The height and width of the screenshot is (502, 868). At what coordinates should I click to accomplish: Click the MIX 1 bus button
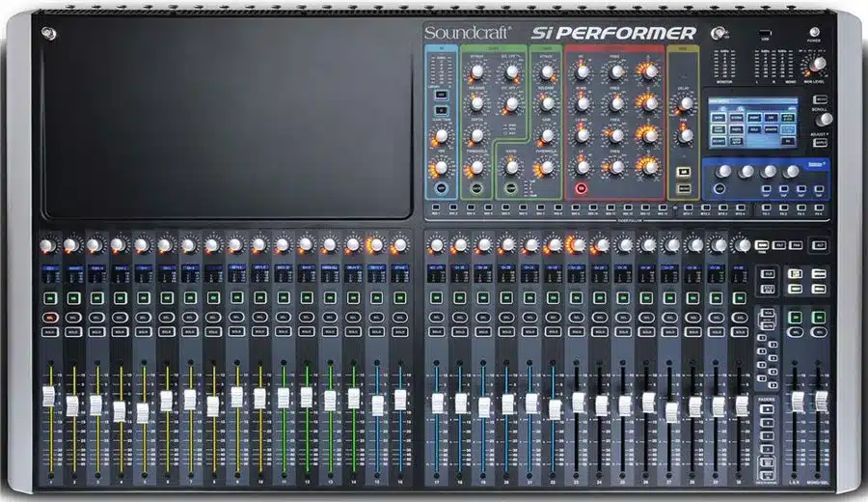click(x=436, y=208)
